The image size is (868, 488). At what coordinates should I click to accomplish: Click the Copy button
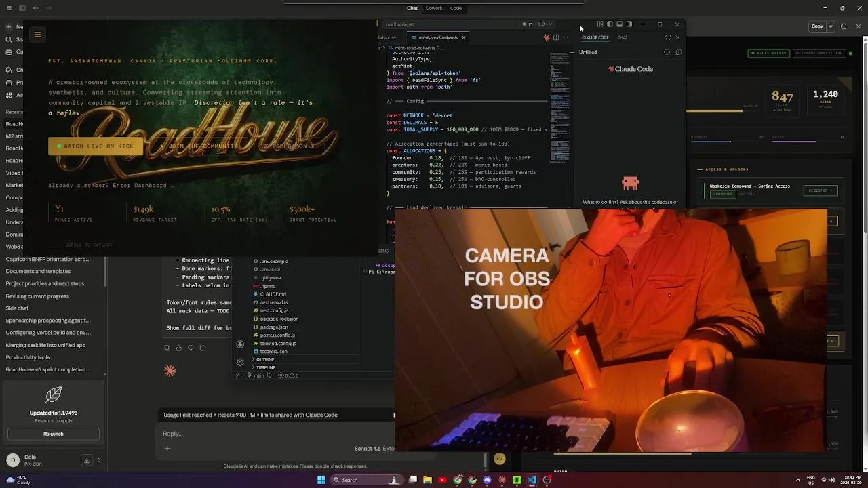[817, 26]
